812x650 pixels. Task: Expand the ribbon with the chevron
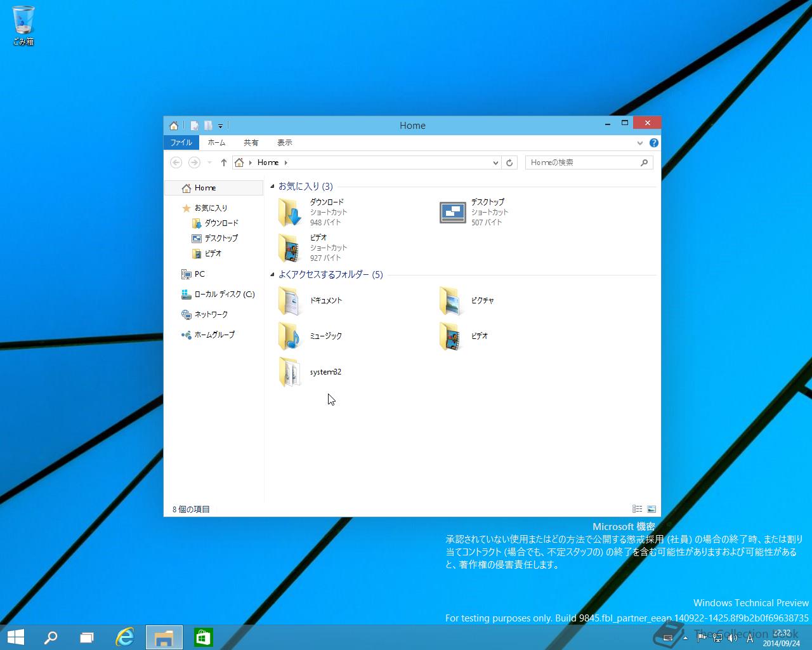coord(639,143)
